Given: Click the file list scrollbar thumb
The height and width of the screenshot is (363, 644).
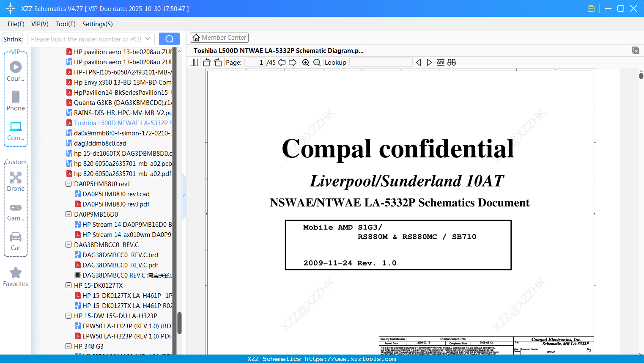Looking at the screenshot, I should pyautogui.click(x=179, y=323).
